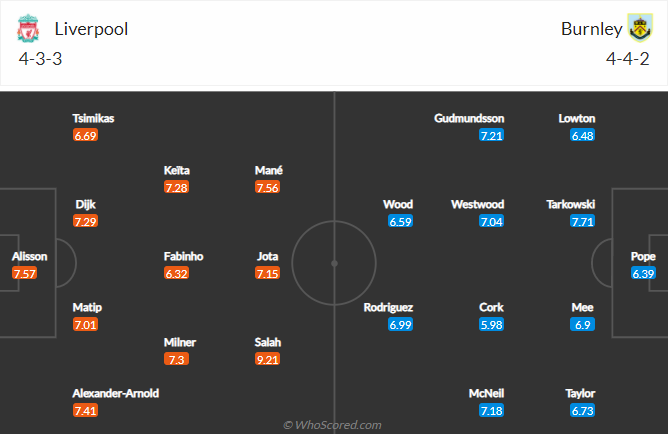
Task: Click McNeil's 7.18 rating badge
Action: point(491,411)
